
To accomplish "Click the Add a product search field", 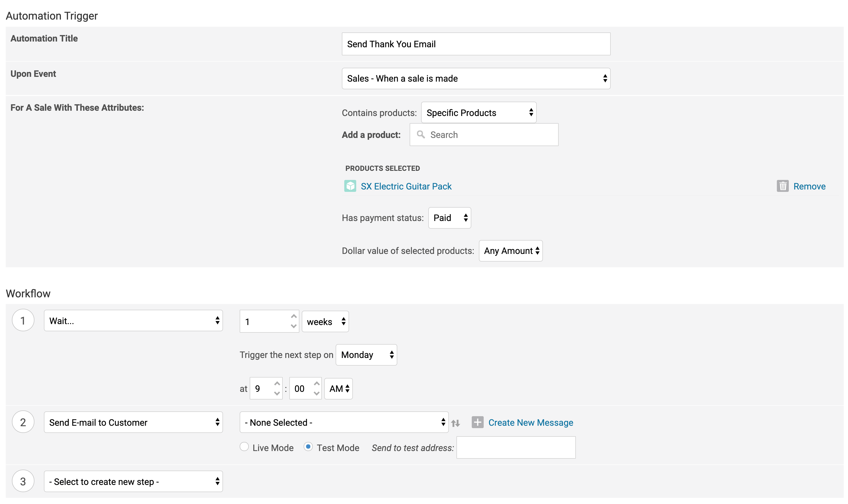I will pos(484,135).
